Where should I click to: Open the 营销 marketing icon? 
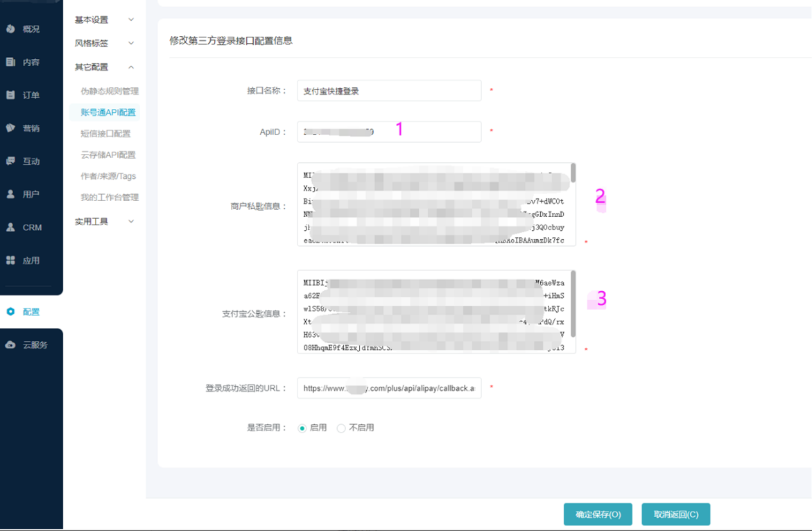point(10,128)
